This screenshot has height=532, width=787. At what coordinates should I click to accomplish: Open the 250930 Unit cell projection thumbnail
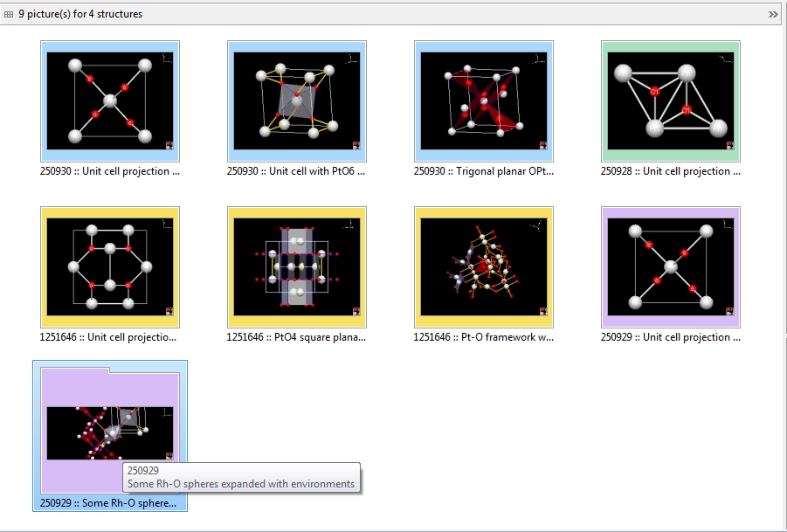(x=110, y=100)
